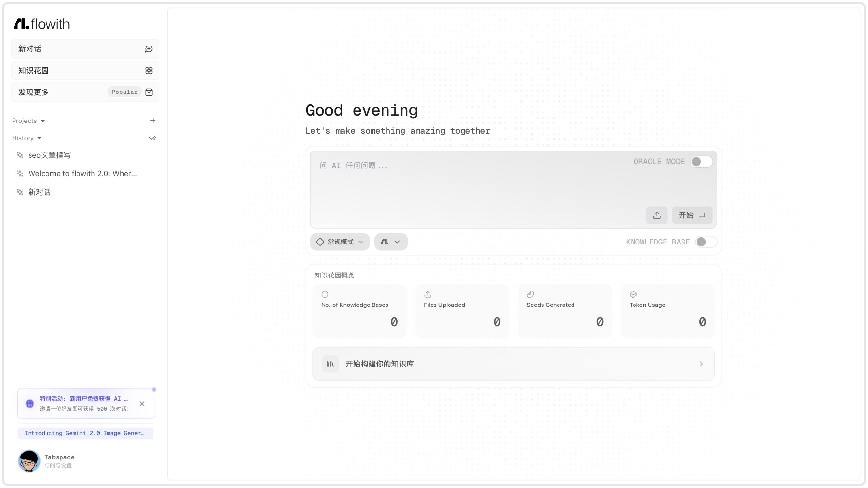The width and height of the screenshot is (868, 488).
Task: Click the 开始 submit button
Action: (691, 215)
